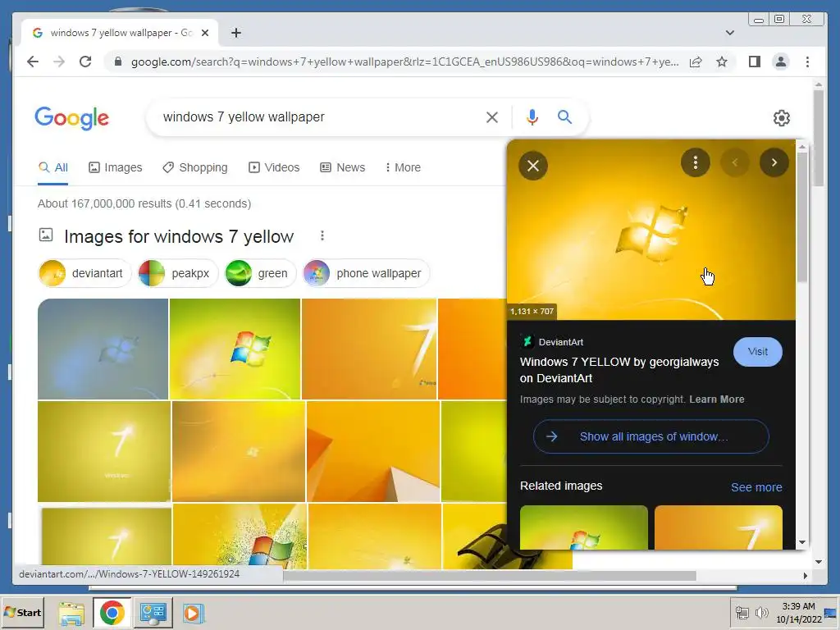
Task: Switch to the News tab
Action: coord(342,167)
